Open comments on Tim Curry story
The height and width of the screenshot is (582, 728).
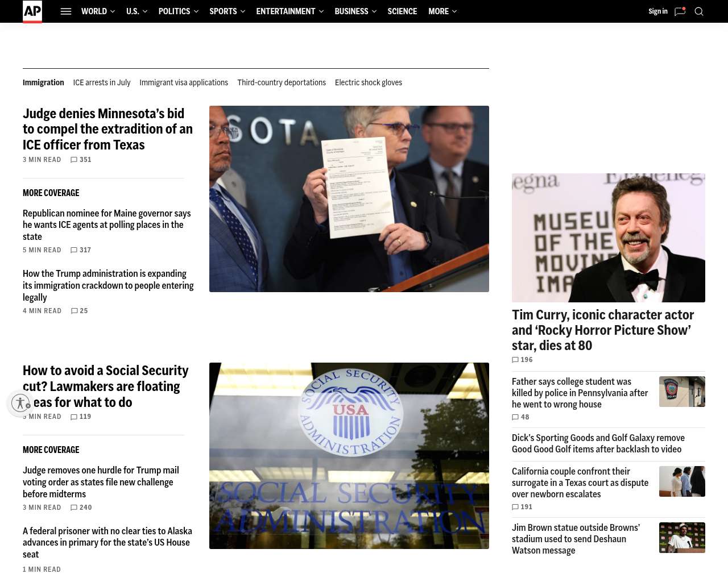(522, 360)
